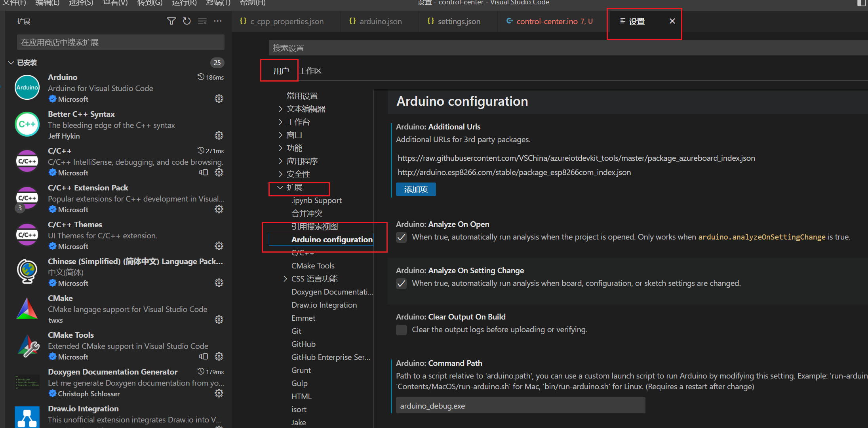
Task: Open extensions panel more actions menu
Action: [218, 21]
